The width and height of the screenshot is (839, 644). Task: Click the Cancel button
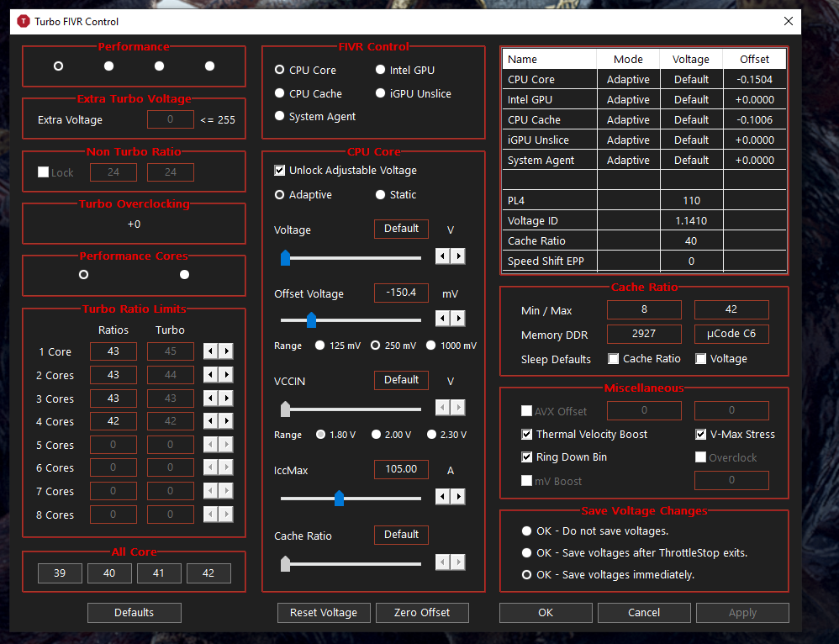[644, 612]
